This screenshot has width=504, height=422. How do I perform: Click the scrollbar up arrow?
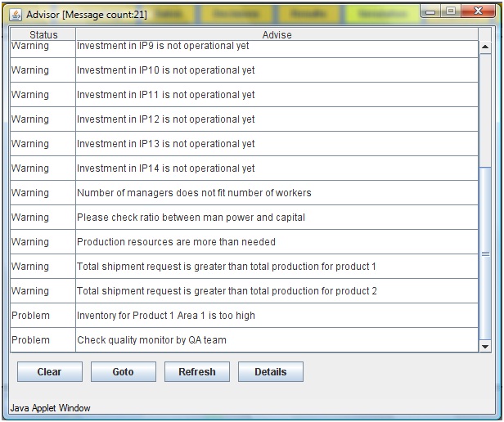(x=485, y=47)
